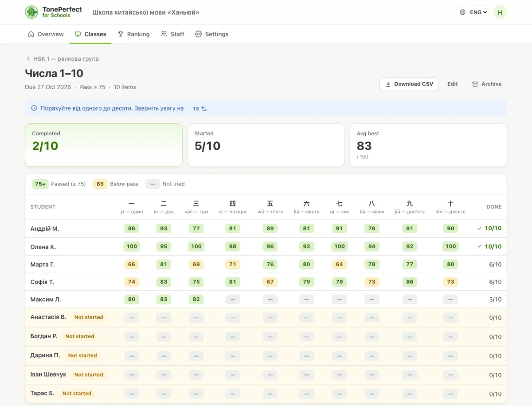This screenshot has height=406, width=532.
Task: Click the school name Школа китайської мови «Ханьюй»
Action: 146,12
